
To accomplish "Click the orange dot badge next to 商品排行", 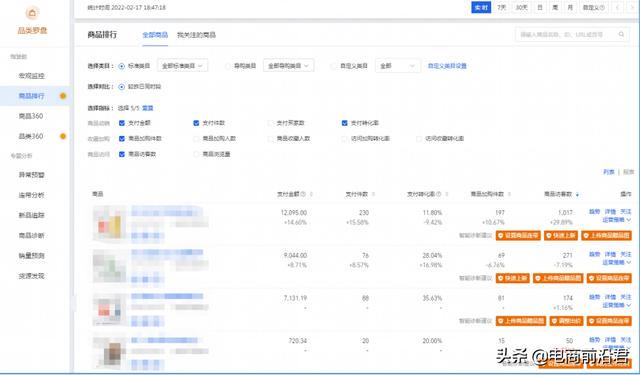I will pyautogui.click(x=63, y=96).
